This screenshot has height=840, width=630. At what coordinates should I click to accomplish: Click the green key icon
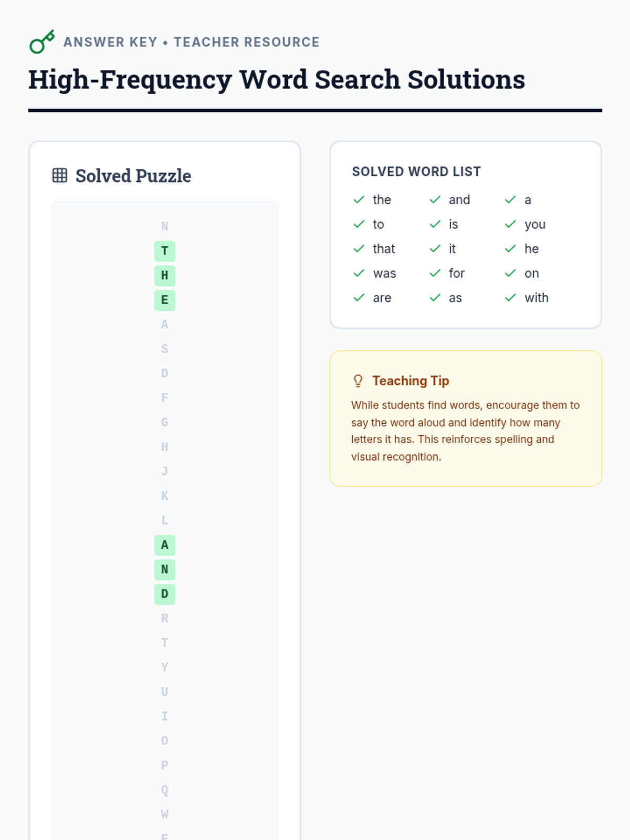pos(41,42)
